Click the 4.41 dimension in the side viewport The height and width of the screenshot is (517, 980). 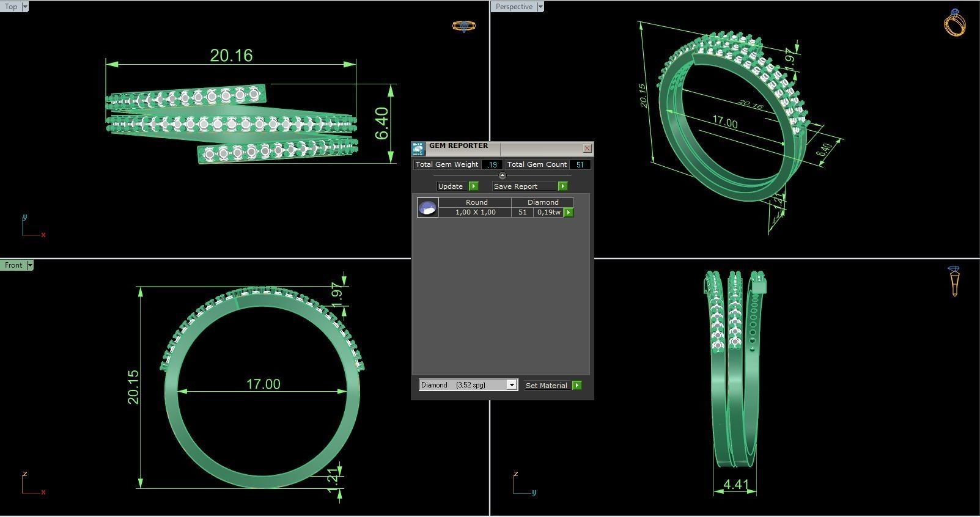pos(735,485)
